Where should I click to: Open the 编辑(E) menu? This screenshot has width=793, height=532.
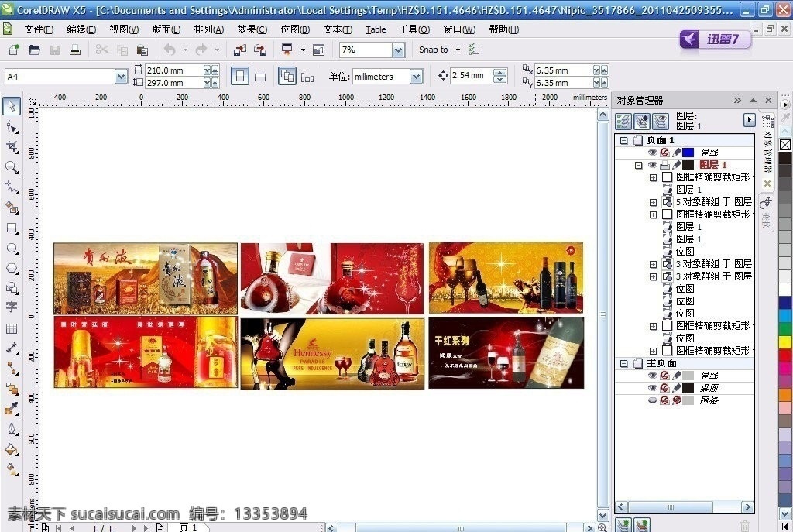(x=81, y=29)
